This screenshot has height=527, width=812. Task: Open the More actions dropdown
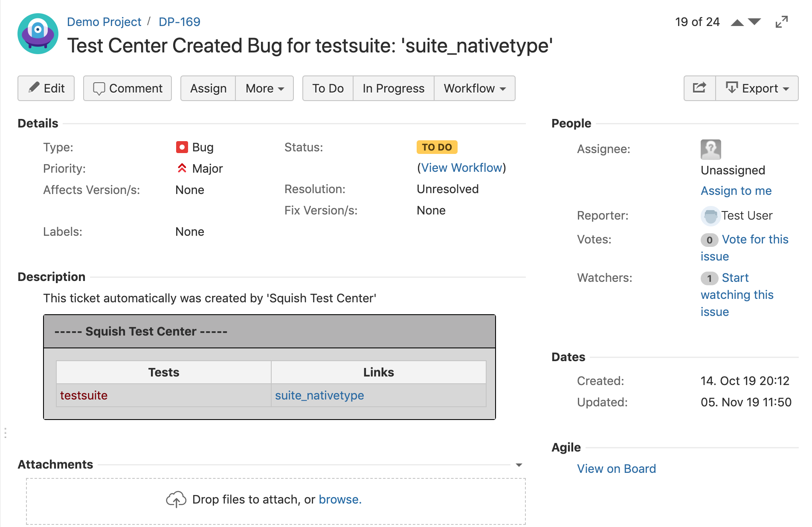[264, 88]
